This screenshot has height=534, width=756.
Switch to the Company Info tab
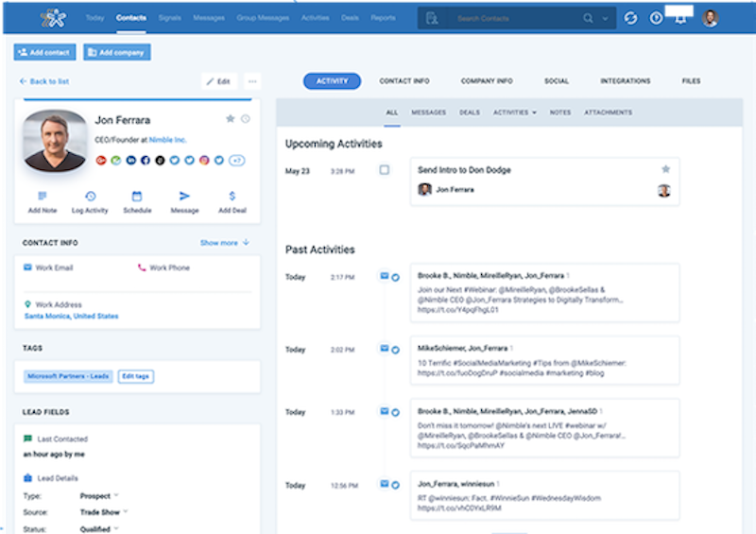tap(487, 81)
